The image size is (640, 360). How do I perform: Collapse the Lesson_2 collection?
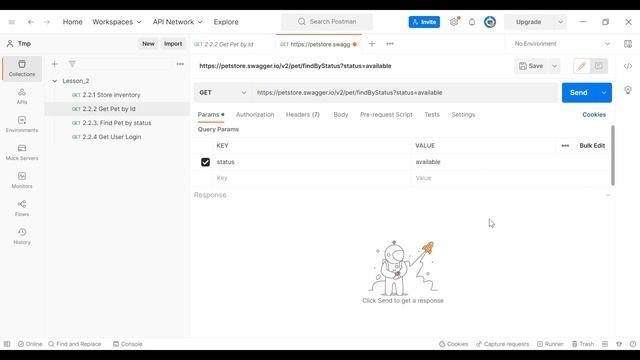55,81
